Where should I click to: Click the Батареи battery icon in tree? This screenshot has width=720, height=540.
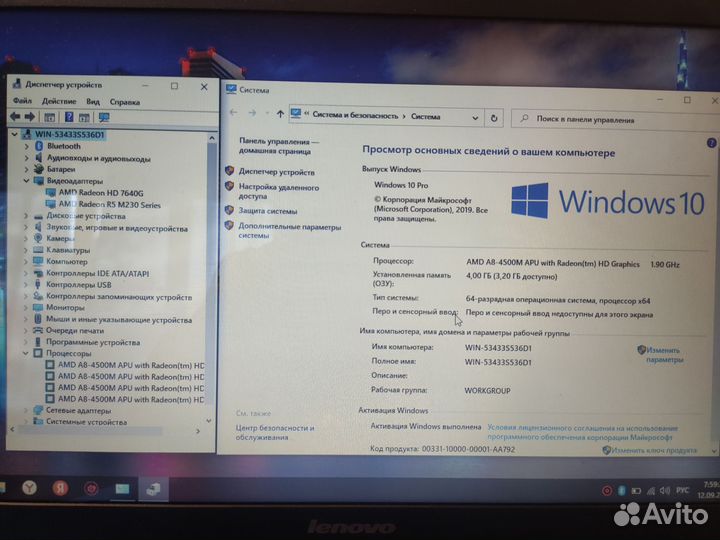[x=39, y=169]
